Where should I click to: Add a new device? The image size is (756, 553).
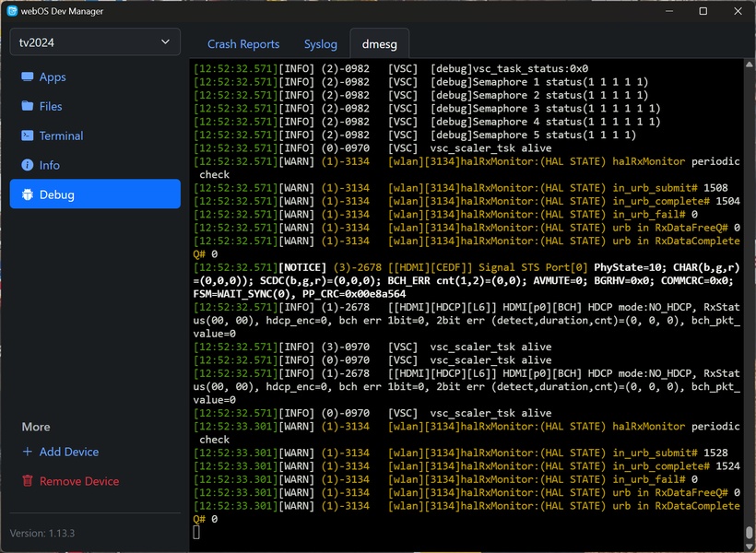pyautogui.click(x=69, y=452)
